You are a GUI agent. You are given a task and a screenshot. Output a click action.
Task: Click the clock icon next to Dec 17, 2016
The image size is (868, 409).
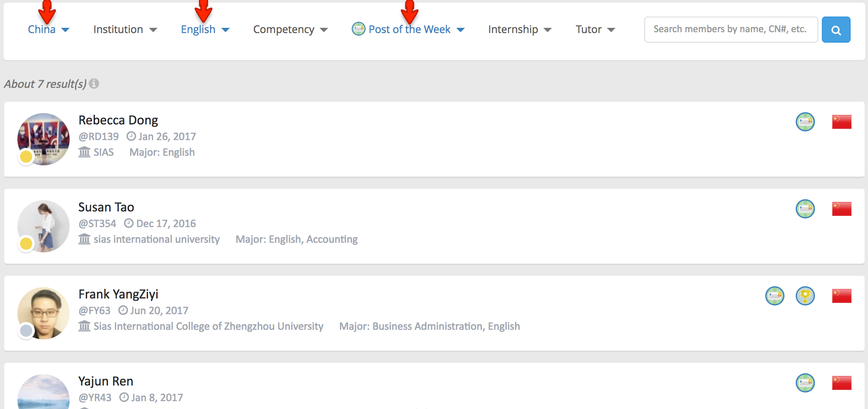coord(128,223)
